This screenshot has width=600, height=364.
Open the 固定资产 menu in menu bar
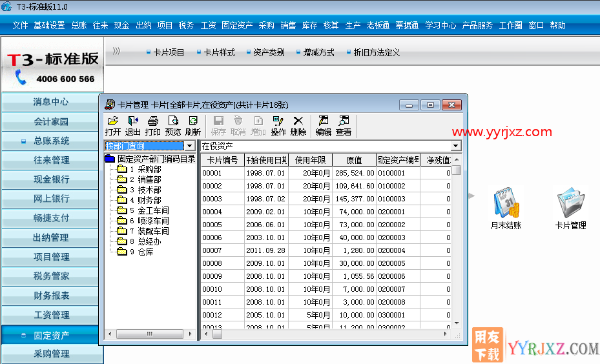pos(237,26)
